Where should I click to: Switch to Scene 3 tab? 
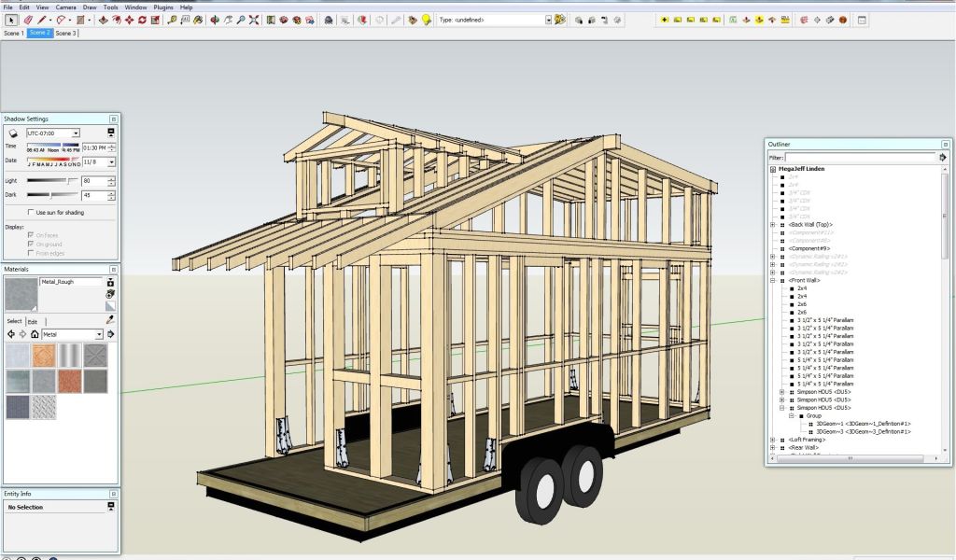(66, 33)
